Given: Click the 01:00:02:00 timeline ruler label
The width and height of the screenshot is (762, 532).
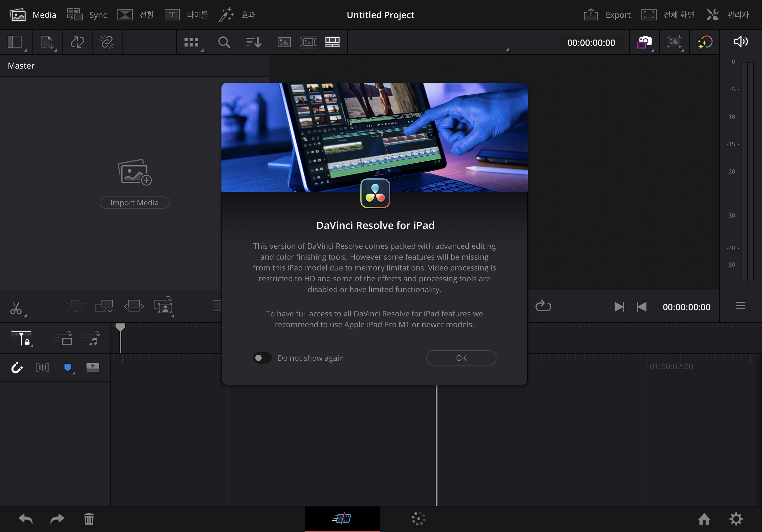Looking at the screenshot, I should click(671, 366).
